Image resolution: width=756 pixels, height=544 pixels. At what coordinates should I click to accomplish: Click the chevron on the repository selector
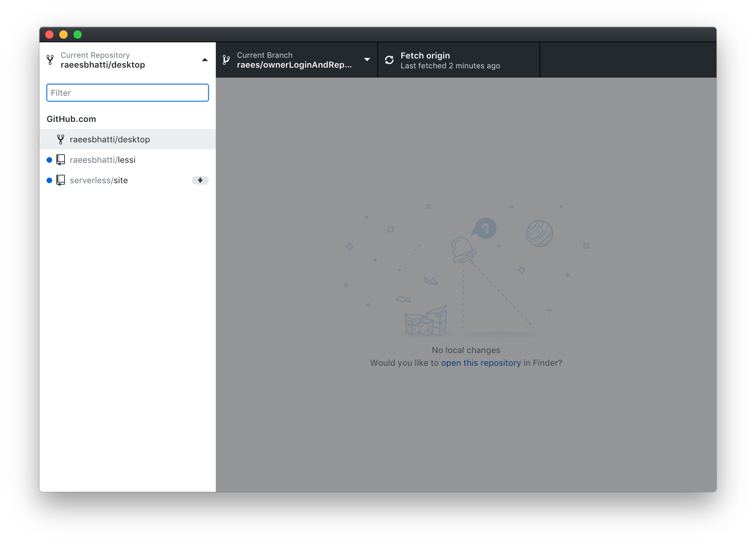[x=205, y=60]
